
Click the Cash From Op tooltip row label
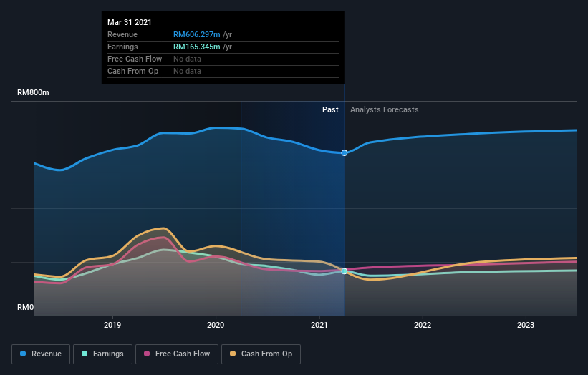pyautogui.click(x=132, y=71)
